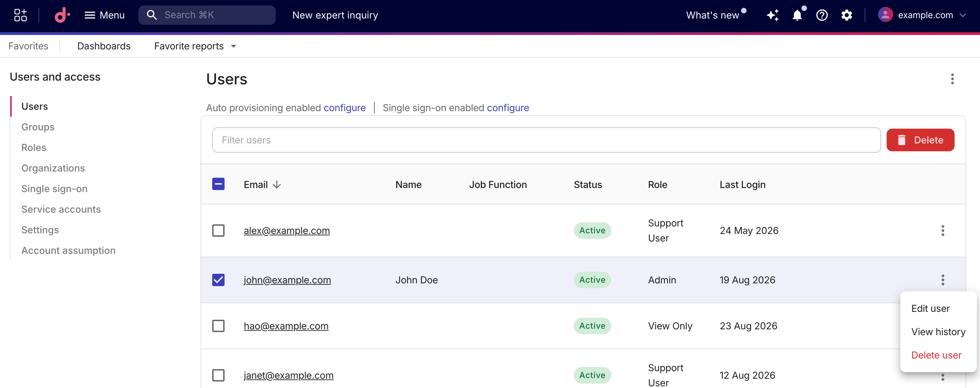Click the Job Function column header

click(x=498, y=185)
